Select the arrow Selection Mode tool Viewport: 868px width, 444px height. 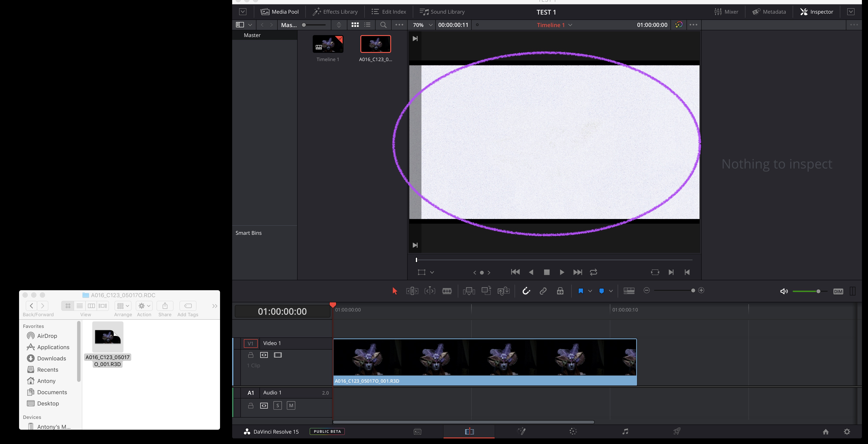pos(395,291)
